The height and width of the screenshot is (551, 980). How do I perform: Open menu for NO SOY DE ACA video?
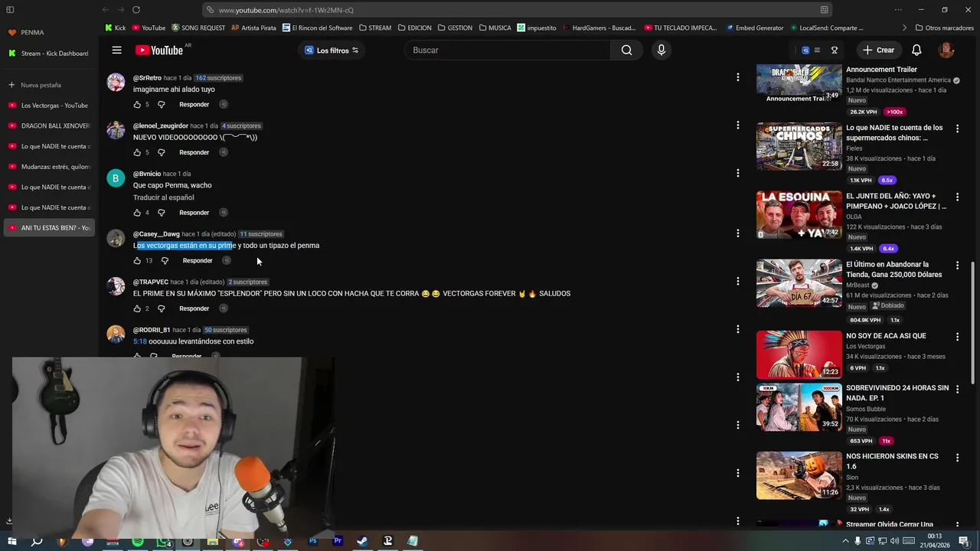(957, 336)
